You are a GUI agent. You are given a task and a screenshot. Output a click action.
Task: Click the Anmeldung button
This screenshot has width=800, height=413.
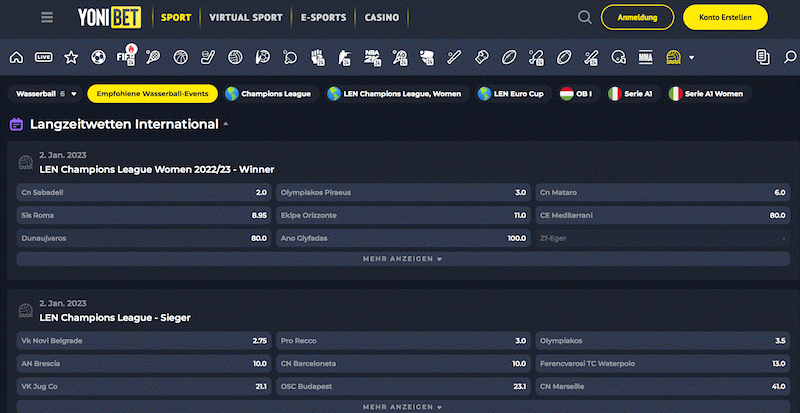[x=637, y=17]
